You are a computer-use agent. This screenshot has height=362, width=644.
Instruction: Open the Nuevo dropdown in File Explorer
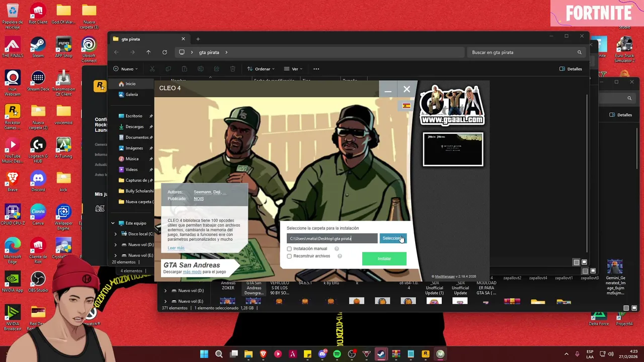tap(126, 69)
